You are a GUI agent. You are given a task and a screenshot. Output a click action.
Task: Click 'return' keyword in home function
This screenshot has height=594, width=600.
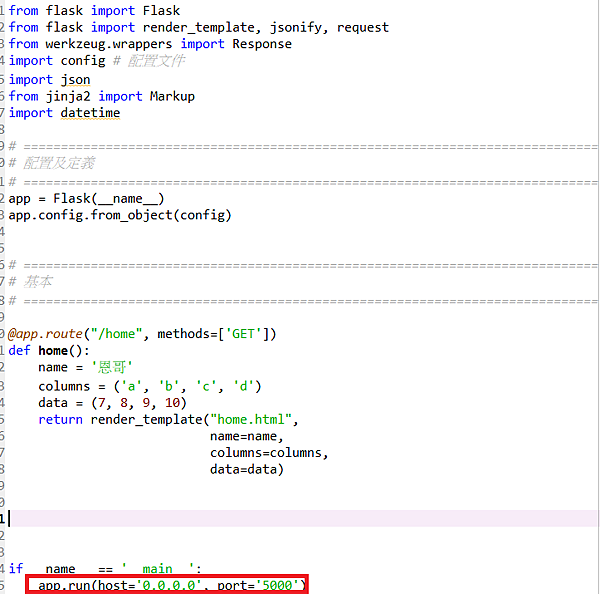[x=60, y=420]
